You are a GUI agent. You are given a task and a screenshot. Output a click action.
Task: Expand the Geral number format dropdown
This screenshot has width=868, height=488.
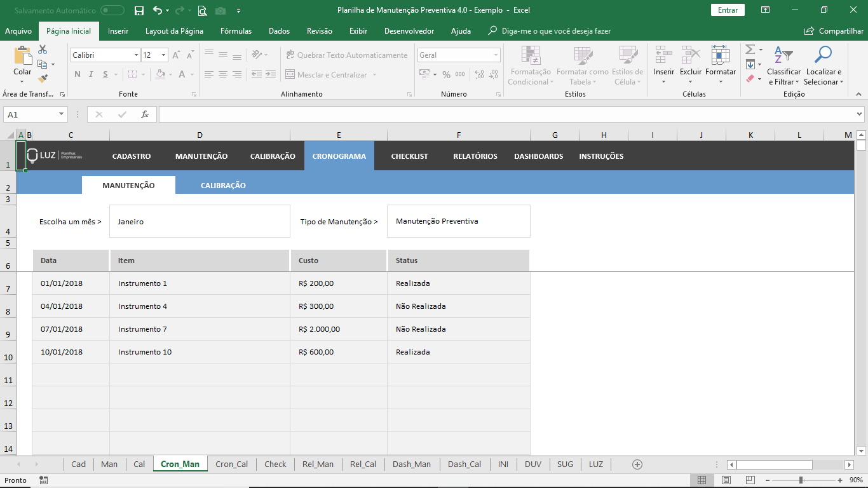tap(496, 55)
